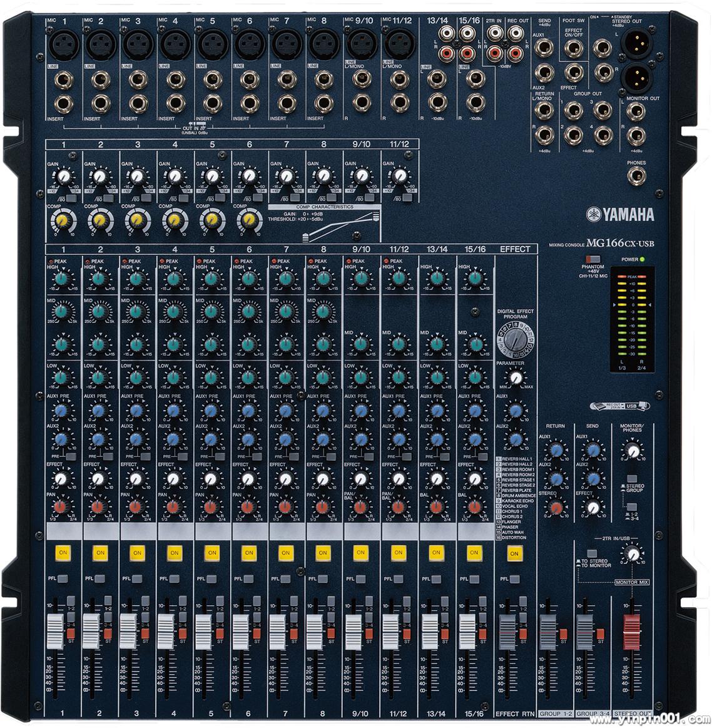Click the PARAMETER knob in the effect section
The image size is (712, 728).
coord(516,377)
